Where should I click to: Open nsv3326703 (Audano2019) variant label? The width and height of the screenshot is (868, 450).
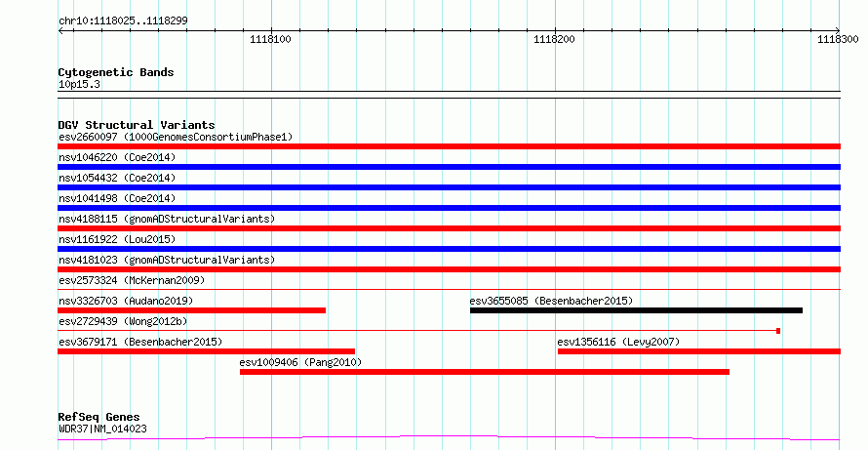tap(126, 301)
